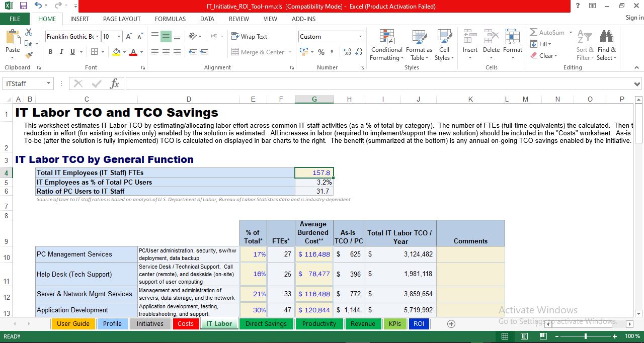Viewport: 644px width, 343px height.
Task: Open the FILE menu
Action: [x=15, y=19]
